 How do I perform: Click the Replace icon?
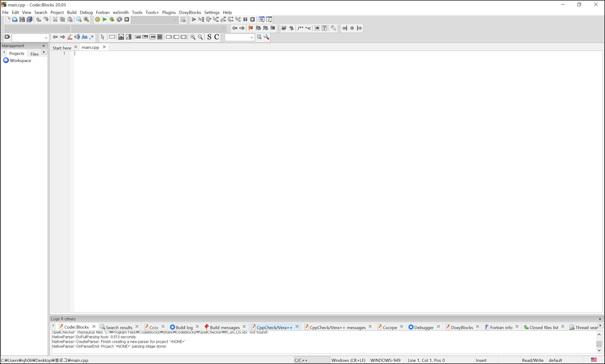pos(86,19)
